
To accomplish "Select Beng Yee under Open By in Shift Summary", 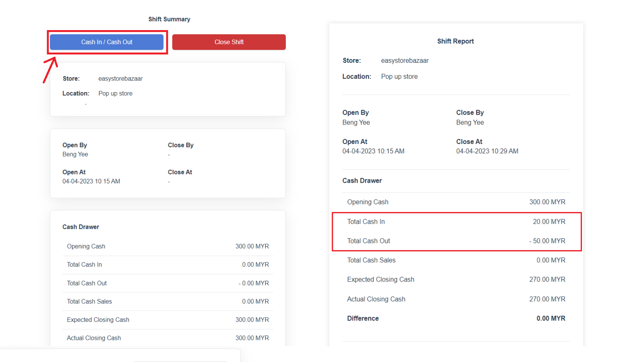I will (x=75, y=154).
